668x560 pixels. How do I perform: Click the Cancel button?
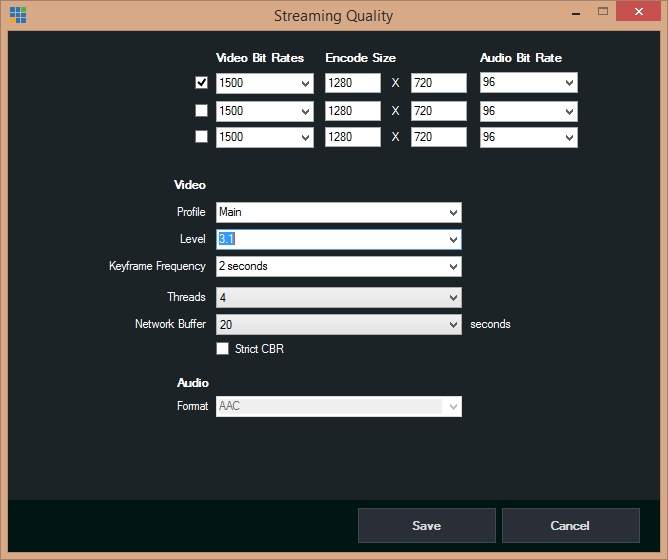pos(570,525)
